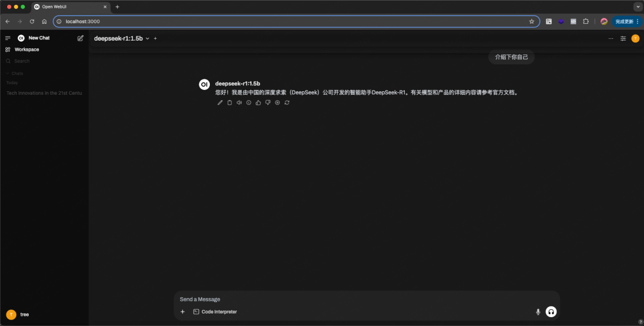Read the response aloud with speaker icon
Viewport: 644px width, 326px height.
pyautogui.click(x=239, y=103)
